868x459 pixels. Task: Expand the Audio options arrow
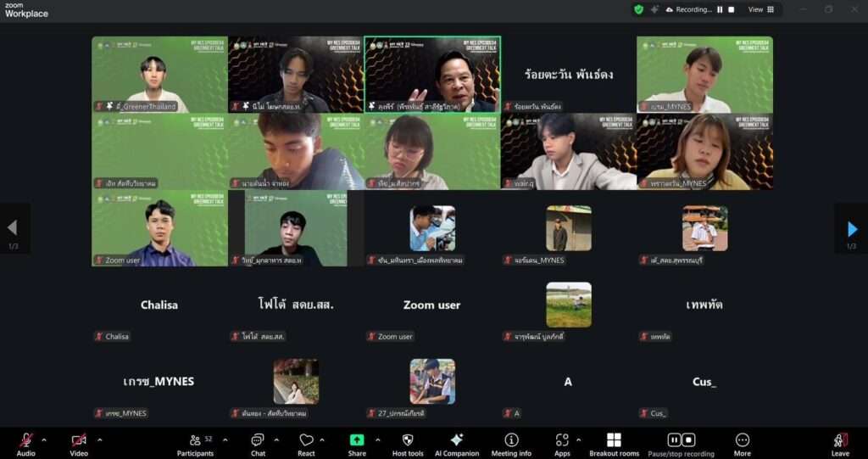tap(44, 439)
